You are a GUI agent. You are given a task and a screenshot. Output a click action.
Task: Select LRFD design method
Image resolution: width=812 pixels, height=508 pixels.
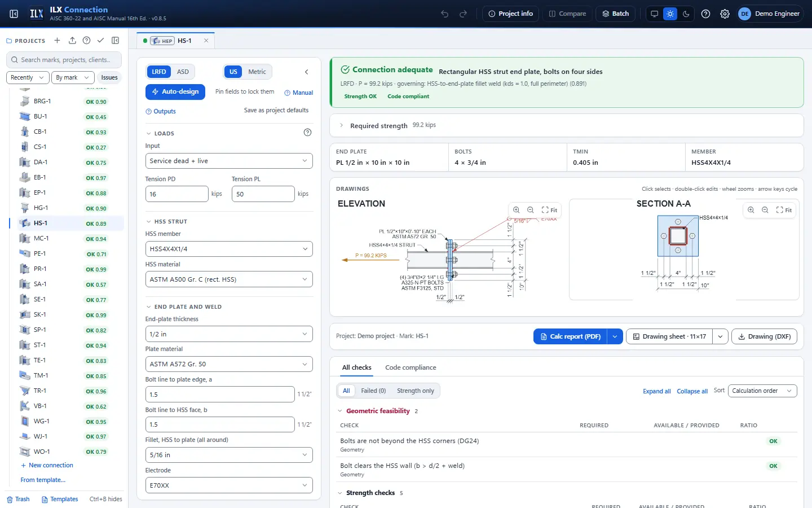159,72
